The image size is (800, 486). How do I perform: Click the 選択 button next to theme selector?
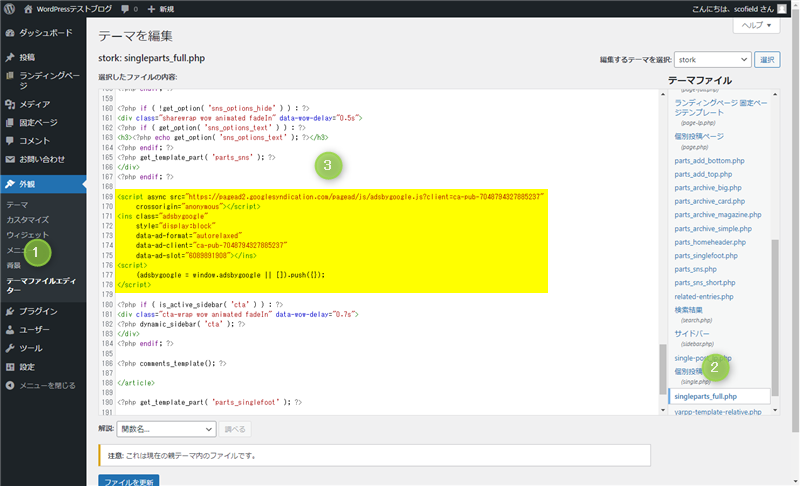coord(767,60)
